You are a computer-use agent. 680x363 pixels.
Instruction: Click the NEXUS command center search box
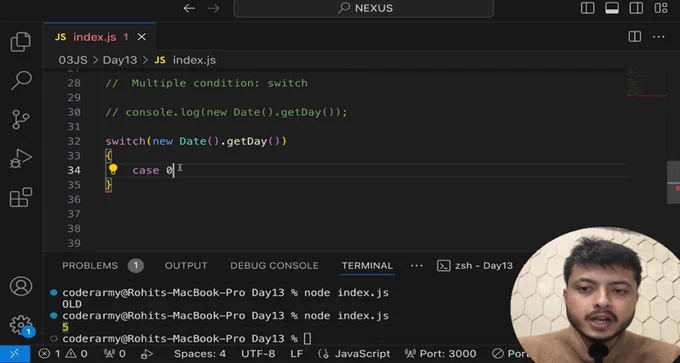pos(363,8)
